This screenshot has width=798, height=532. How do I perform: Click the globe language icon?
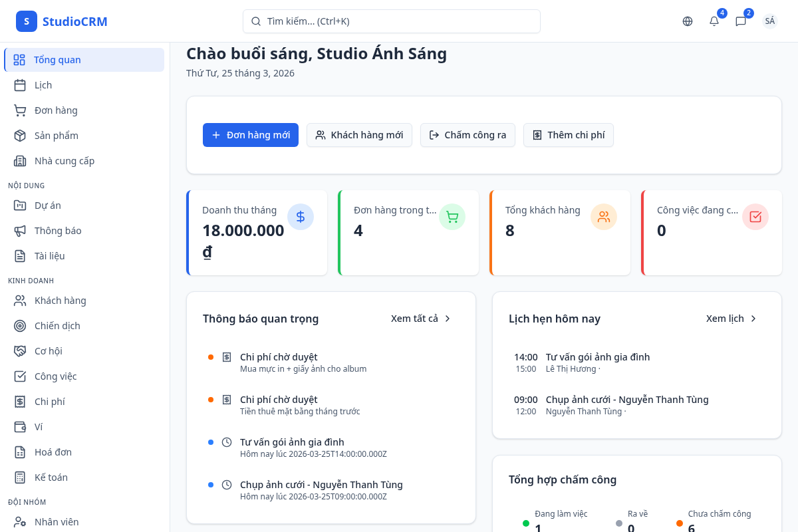[687, 21]
